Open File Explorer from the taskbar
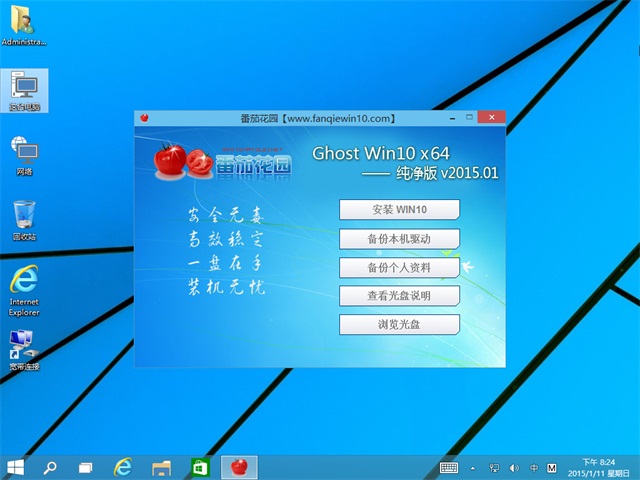 161,467
